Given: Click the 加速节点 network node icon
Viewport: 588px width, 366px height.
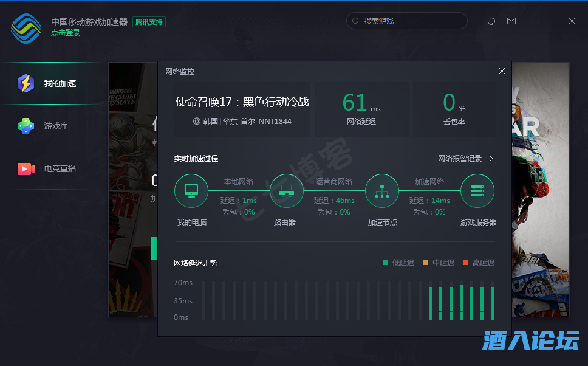Looking at the screenshot, I should [381, 191].
